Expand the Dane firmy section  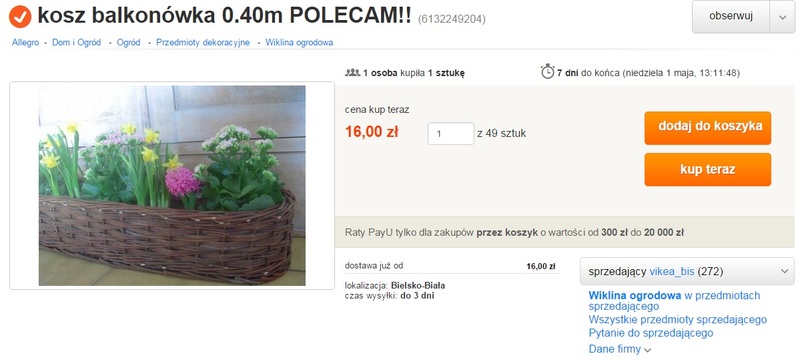[x=620, y=350]
